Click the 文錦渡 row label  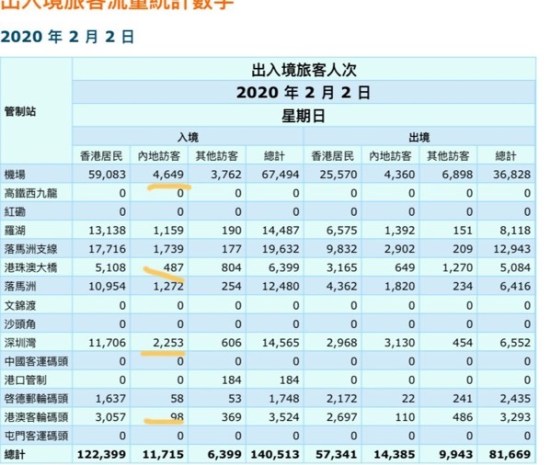[x=20, y=305]
